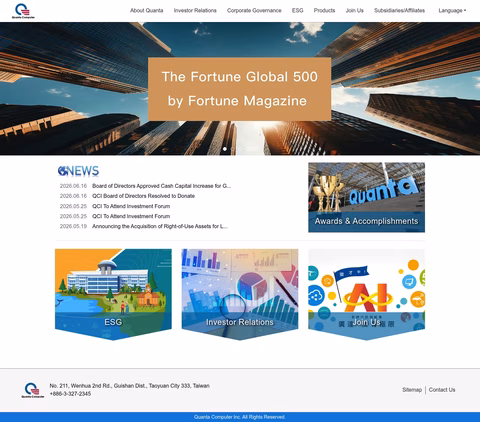Click the Sitemap footer link
The image size is (480, 422).
[x=412, y=390]
